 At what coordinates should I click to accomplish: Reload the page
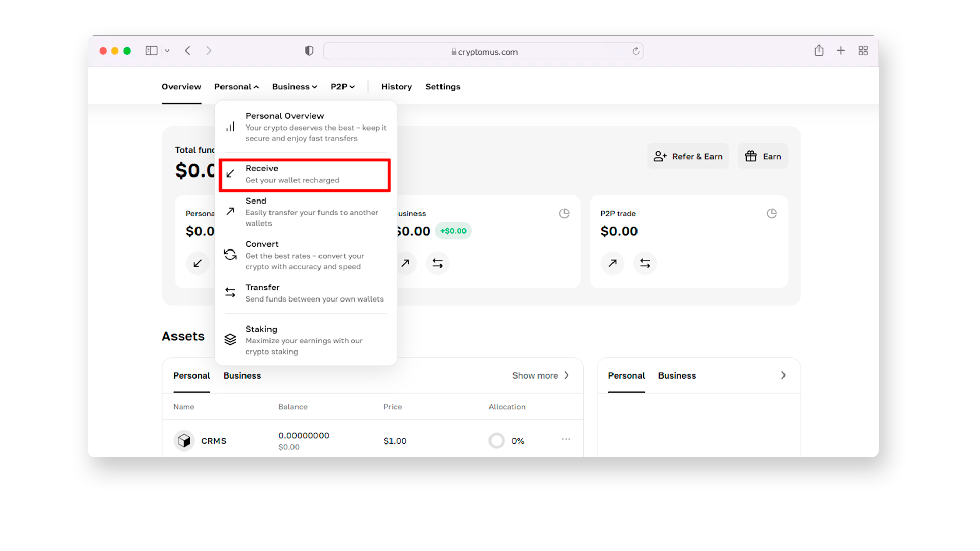(635, 51)
